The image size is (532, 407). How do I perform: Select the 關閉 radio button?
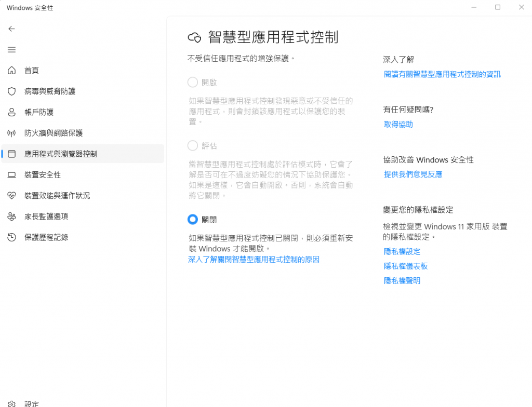[x=193, y=220]
